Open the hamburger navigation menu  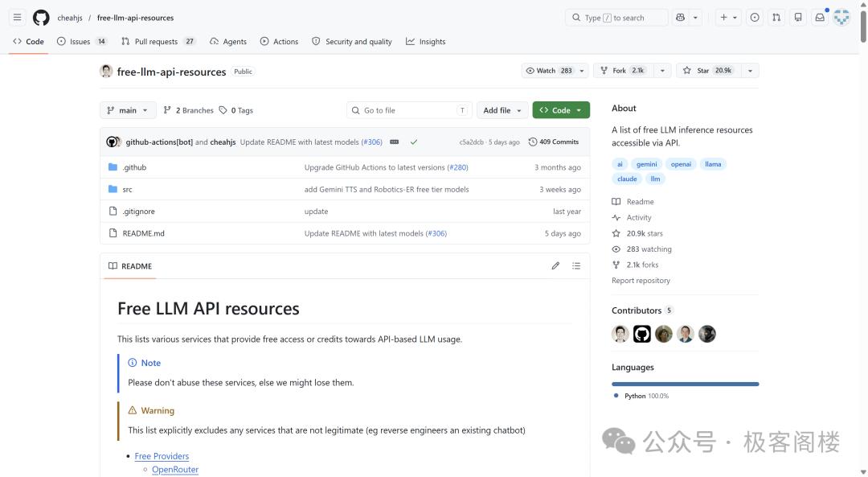coord(17,18)
